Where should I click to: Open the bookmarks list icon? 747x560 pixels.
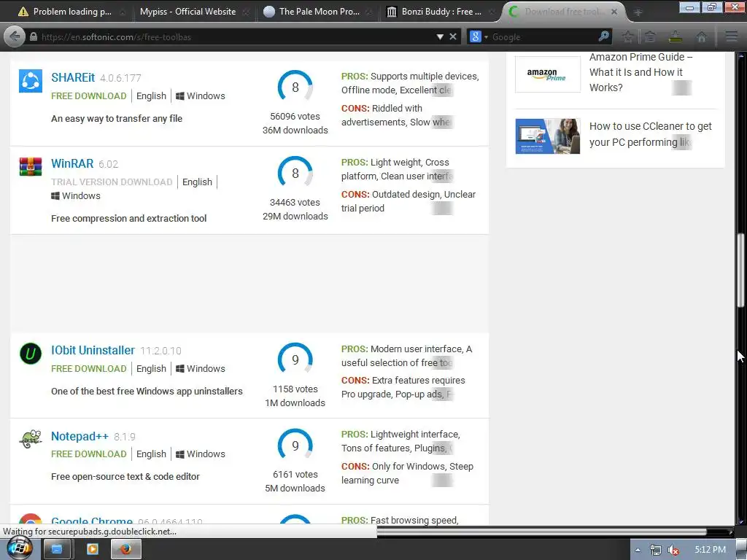click(650, 36)
